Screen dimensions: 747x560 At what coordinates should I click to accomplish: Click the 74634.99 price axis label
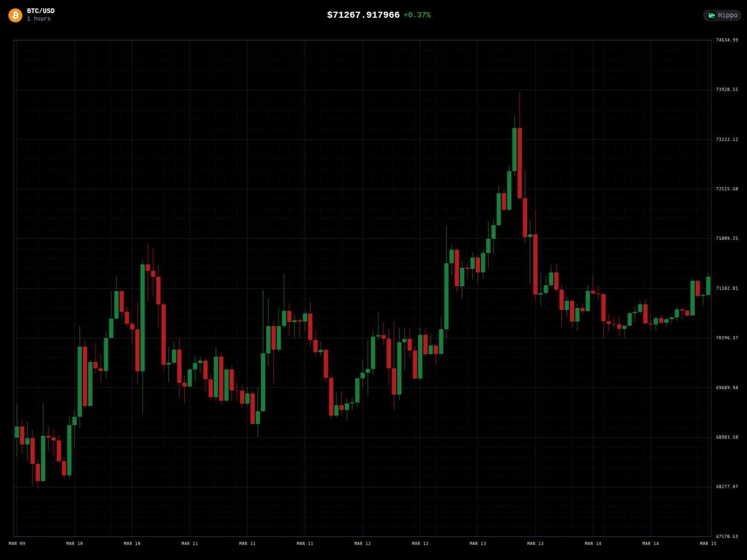tap(727, 40)
